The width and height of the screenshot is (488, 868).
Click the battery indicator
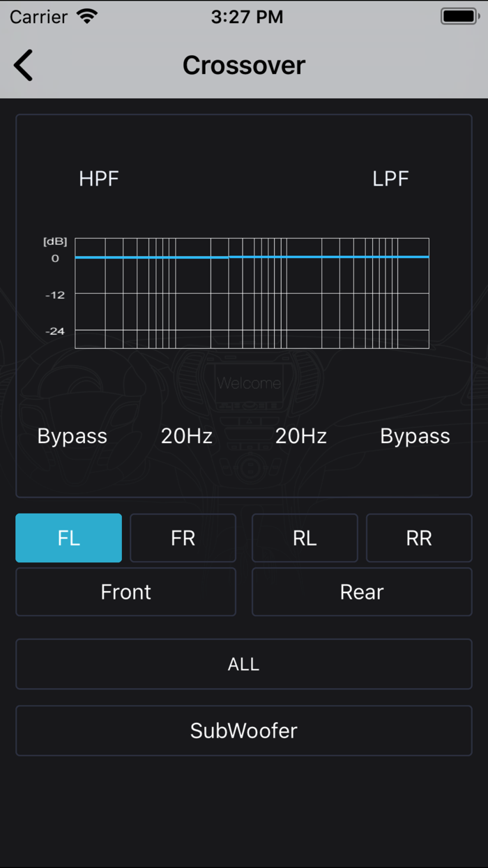[459, 15]
